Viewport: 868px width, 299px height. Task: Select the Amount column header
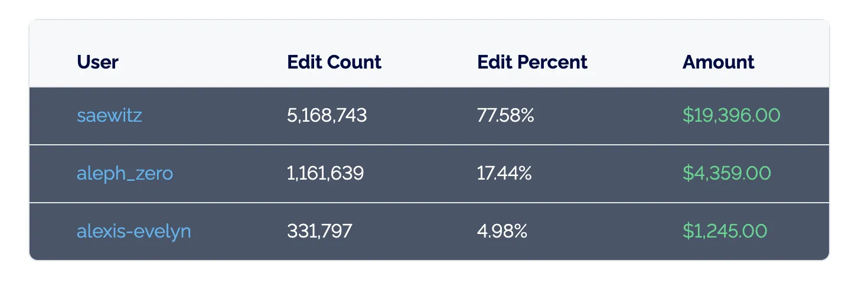pyautogui.click(x=718, y=62)
